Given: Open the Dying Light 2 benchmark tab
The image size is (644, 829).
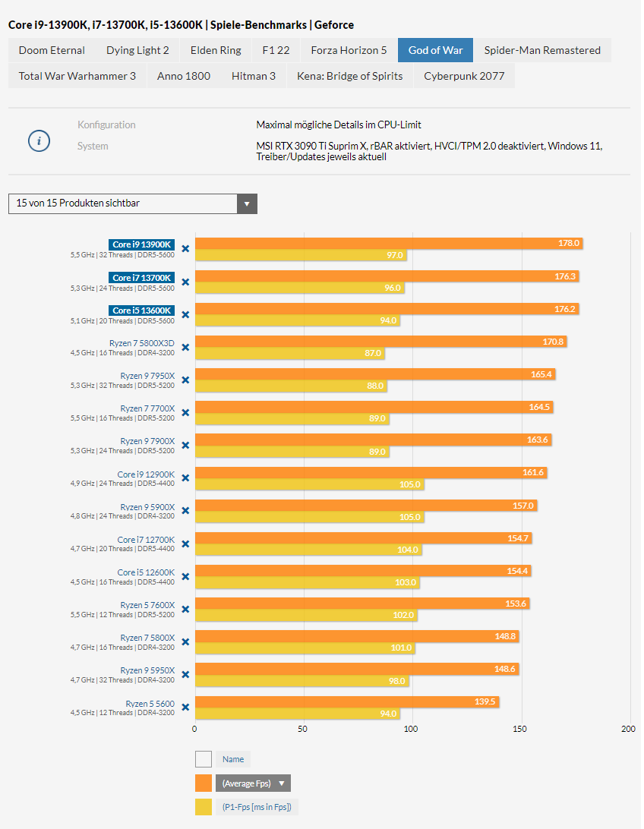Looking at the screenshot, I should click(x=137, y=50).
